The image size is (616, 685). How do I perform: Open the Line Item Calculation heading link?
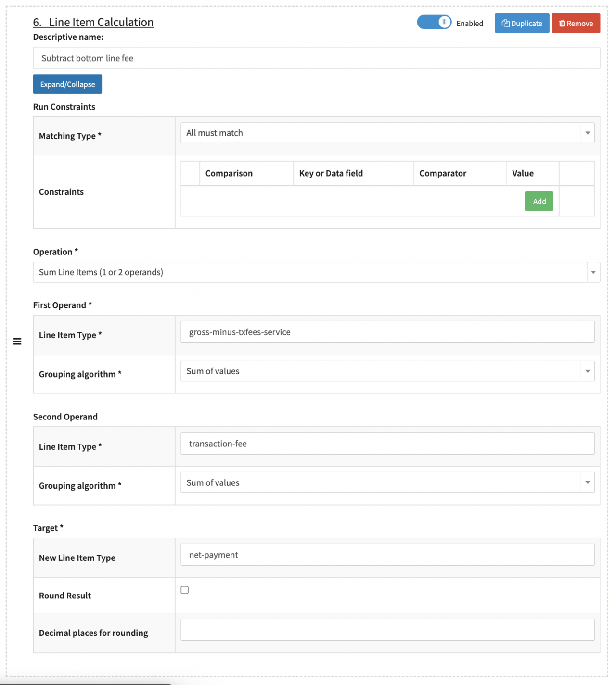point(93,23)
